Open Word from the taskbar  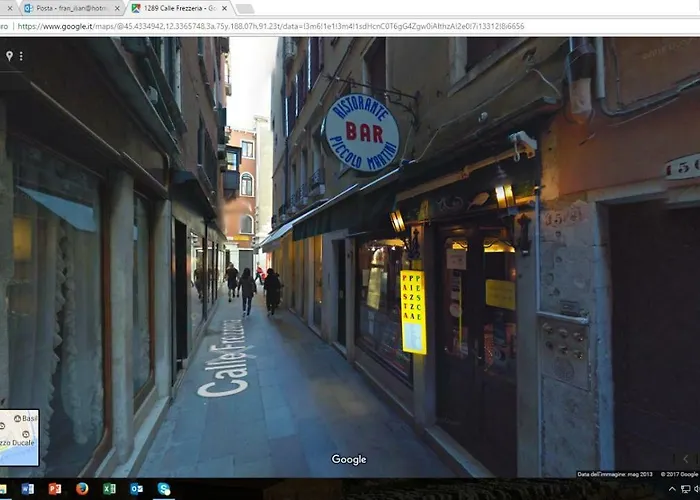pyautogui.click(x=28, y=488)
